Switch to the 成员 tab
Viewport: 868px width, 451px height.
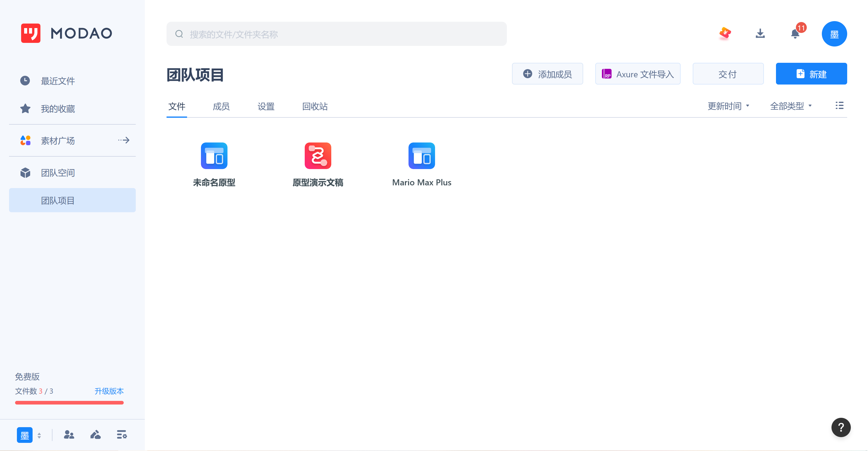click(221, 107)
